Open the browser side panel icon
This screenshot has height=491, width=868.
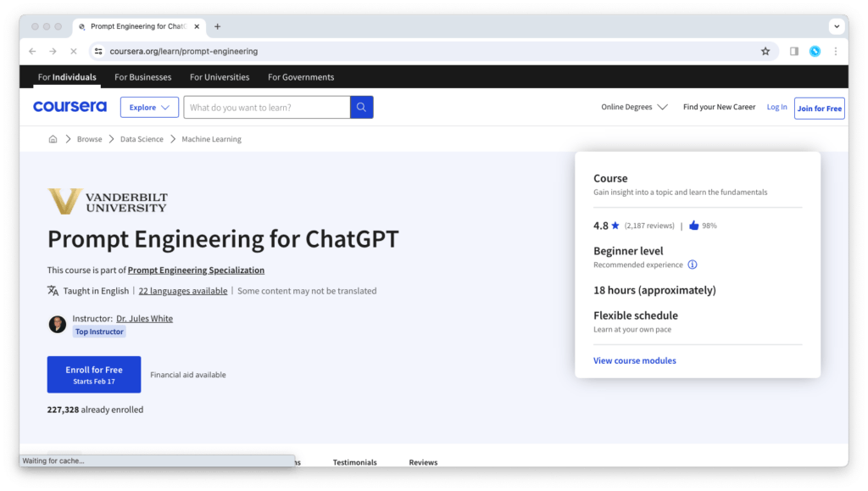pos(793,51)
